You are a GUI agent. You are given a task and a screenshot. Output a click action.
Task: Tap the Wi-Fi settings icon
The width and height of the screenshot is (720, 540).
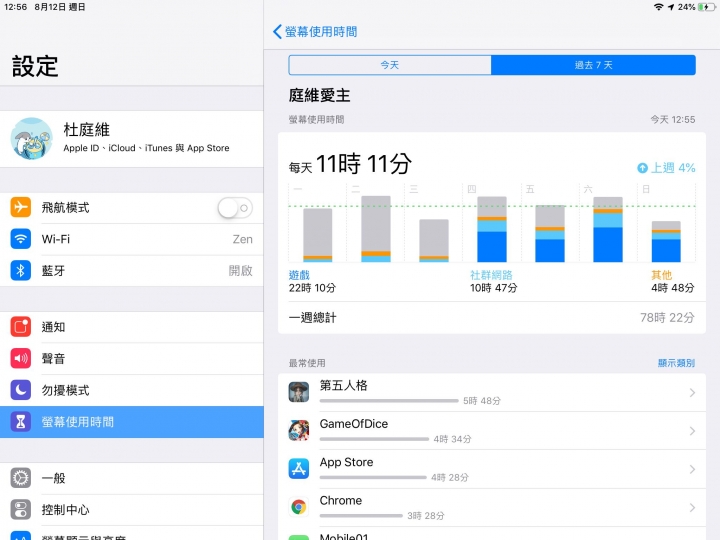(x=21, y=239)
